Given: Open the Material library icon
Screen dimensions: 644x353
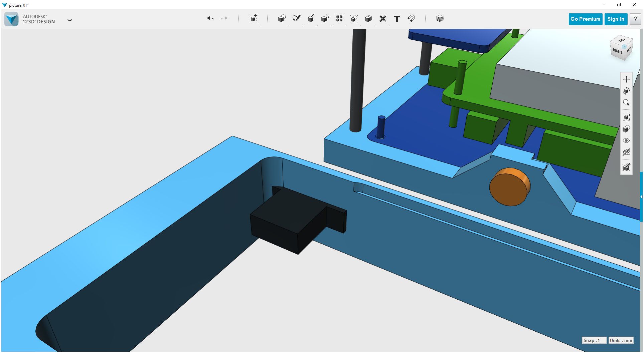Looking at the screenshot, I should 440,19.
